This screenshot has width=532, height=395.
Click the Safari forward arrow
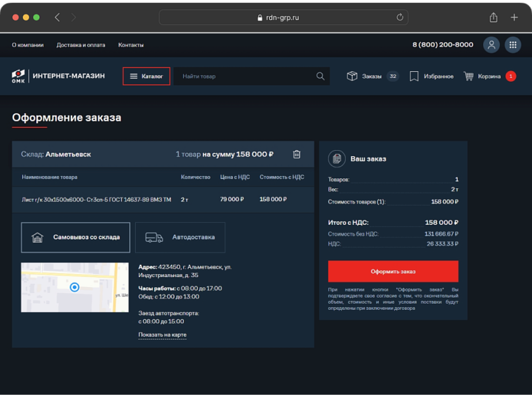[74, 17]
